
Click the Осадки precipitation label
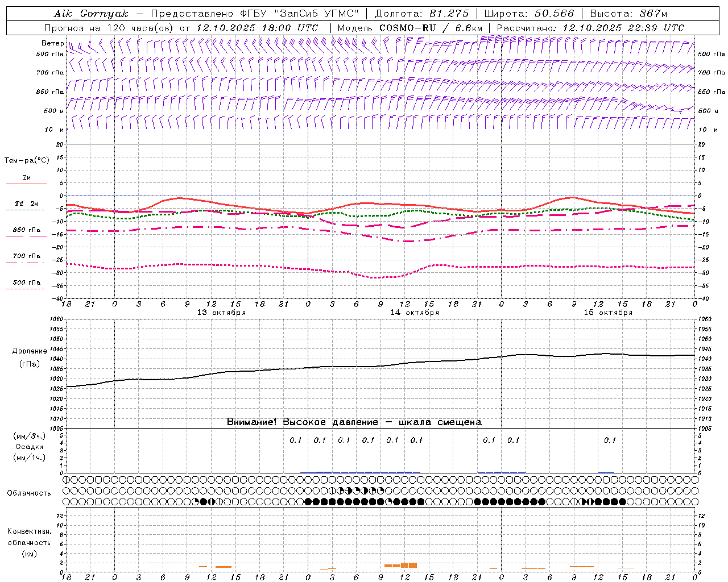click(x=29, y=447)
